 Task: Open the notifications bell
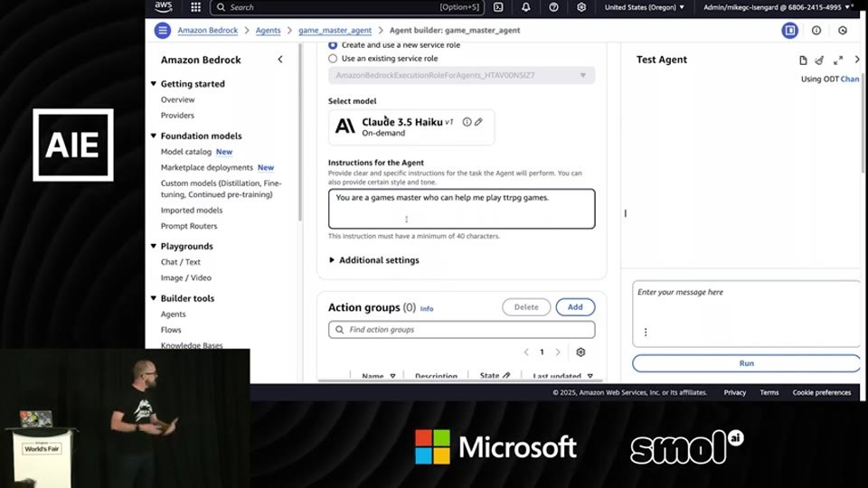pyautogui.click(x=526, y=7)
